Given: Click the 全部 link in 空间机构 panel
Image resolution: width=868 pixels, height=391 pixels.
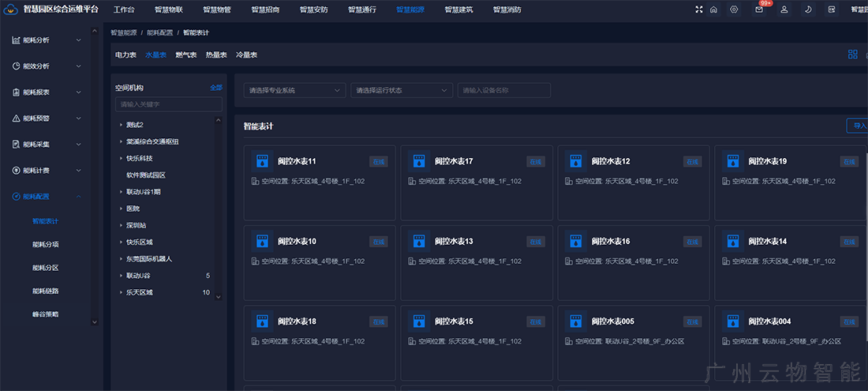Looking at the screenshot, I should coord(215,88).
